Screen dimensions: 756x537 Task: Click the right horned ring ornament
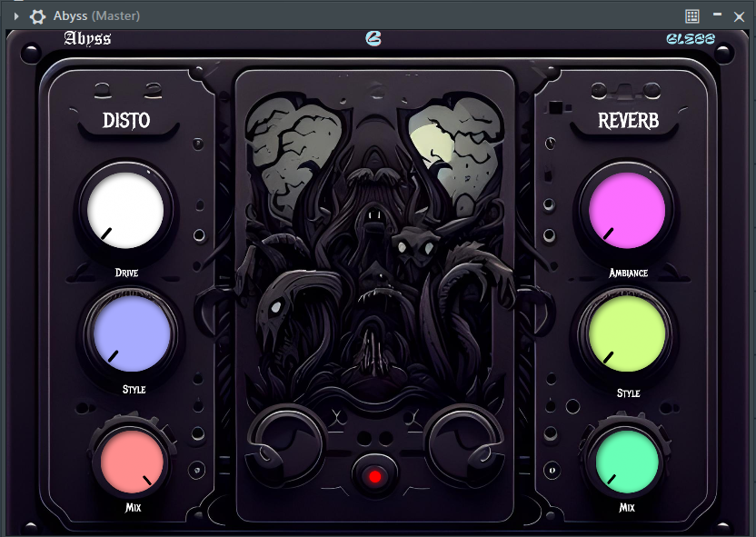click(466, 444)
